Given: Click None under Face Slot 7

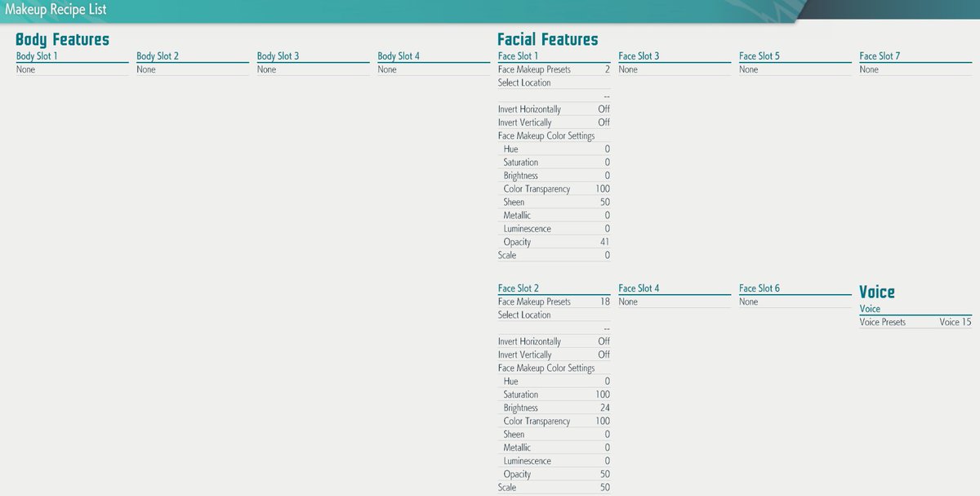Looking at the screenshot, I should [x=869, y=69].
